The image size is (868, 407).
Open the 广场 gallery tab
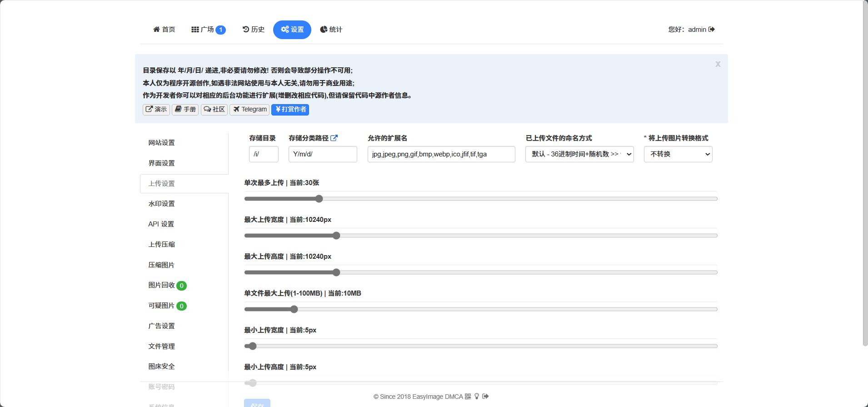click(208, 30)
